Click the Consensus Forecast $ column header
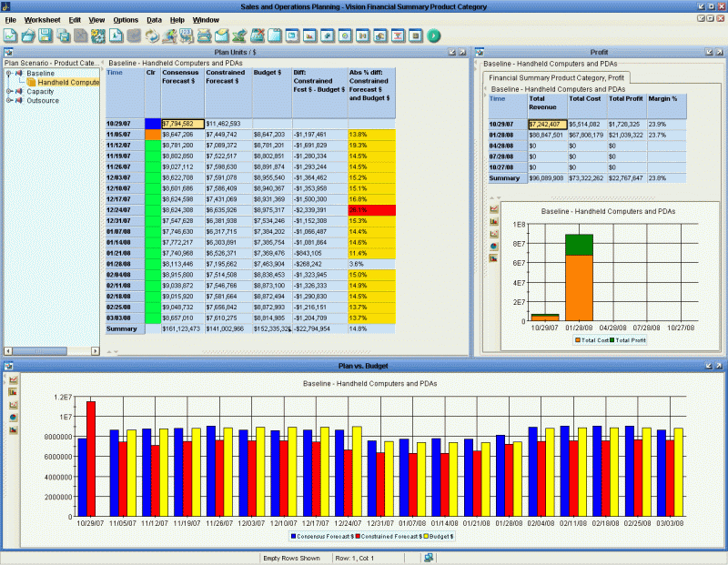 [183, 93]
